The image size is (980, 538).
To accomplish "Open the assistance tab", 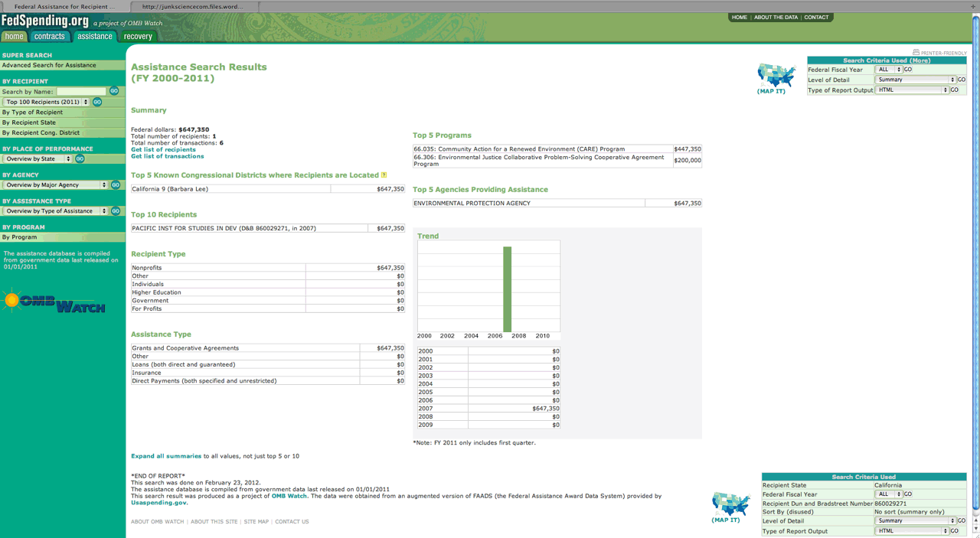I will pos(95,36).
